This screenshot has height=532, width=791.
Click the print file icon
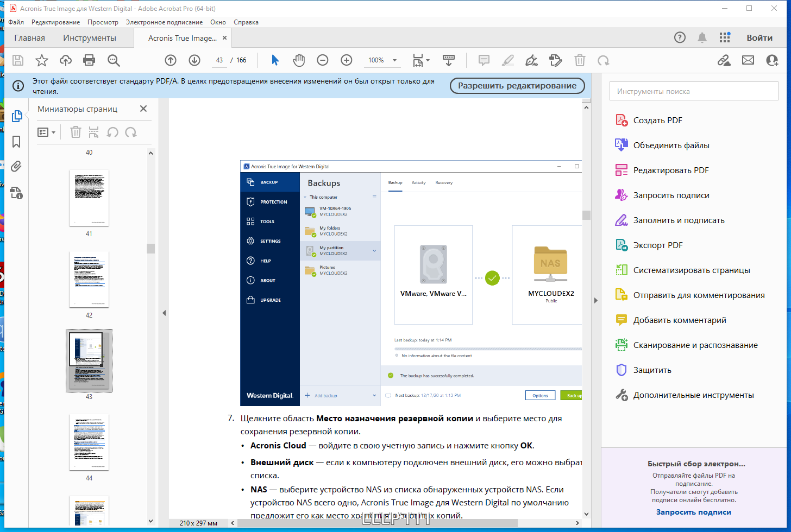coord(89,60)
